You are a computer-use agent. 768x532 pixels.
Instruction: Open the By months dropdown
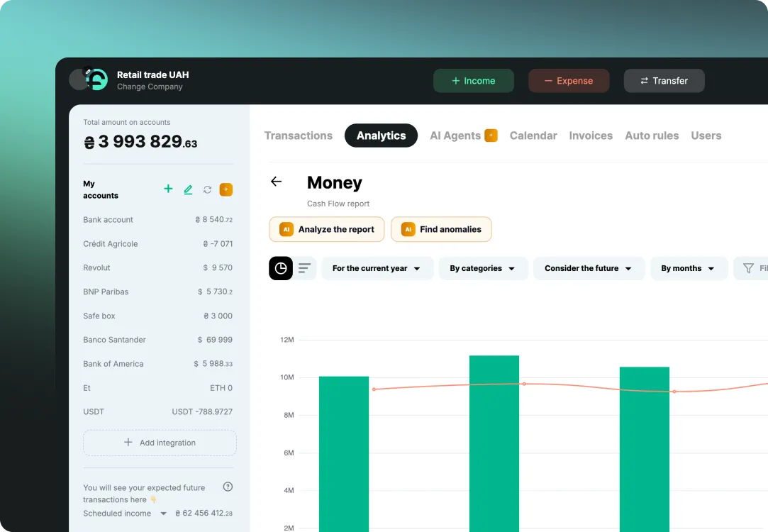pos(688,268)
